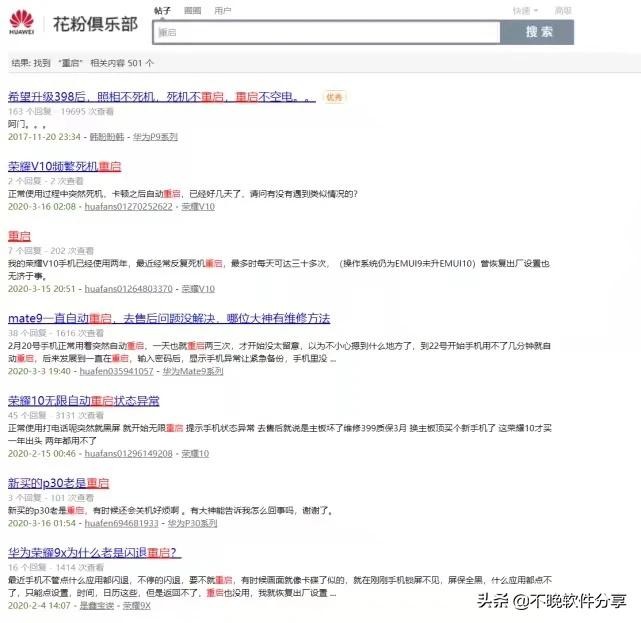
Task: Open the 花粉俱乐部 site title
Action: pyautogui.click(x=95, y=22)
